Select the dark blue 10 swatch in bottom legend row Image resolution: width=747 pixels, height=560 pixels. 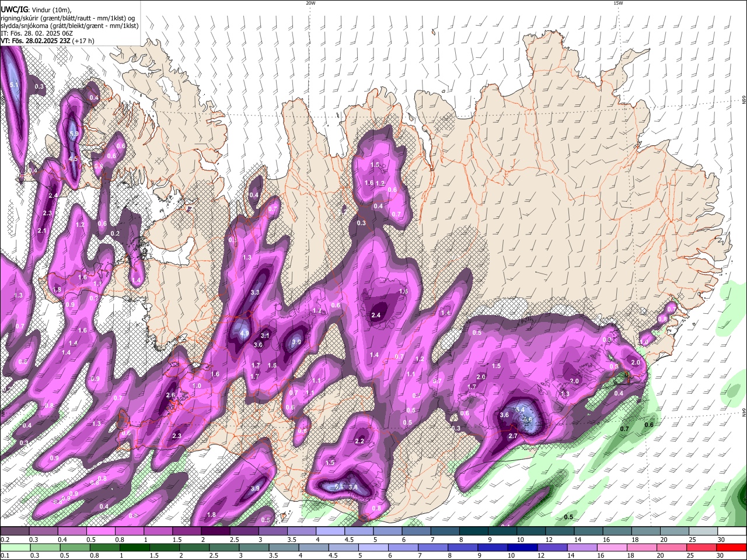coord(522,547)
